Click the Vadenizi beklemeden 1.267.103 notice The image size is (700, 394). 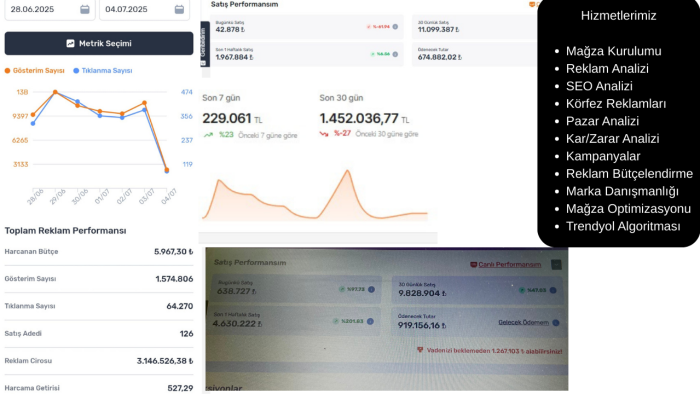coord(489,351)
